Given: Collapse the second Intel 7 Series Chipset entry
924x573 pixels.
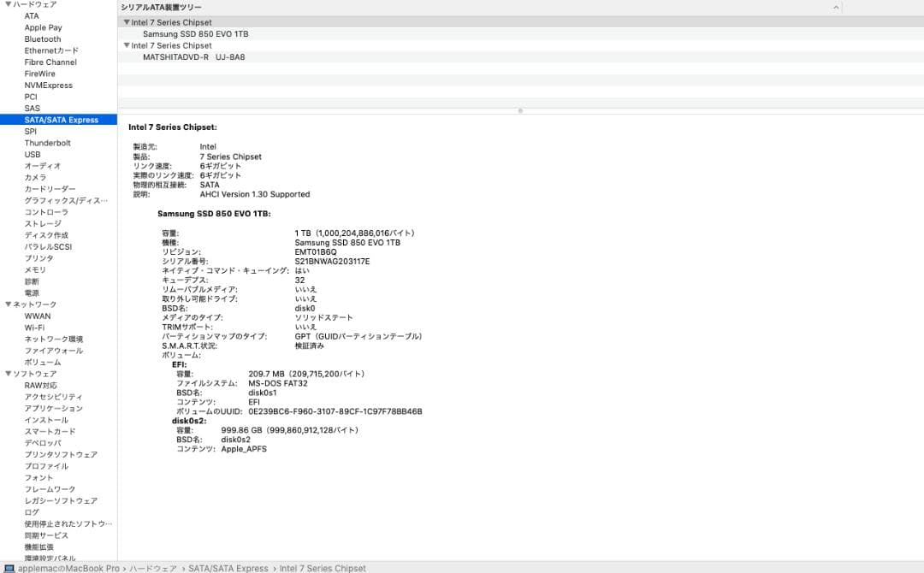Looking at the screenshot, I should (x=128, y=45).
